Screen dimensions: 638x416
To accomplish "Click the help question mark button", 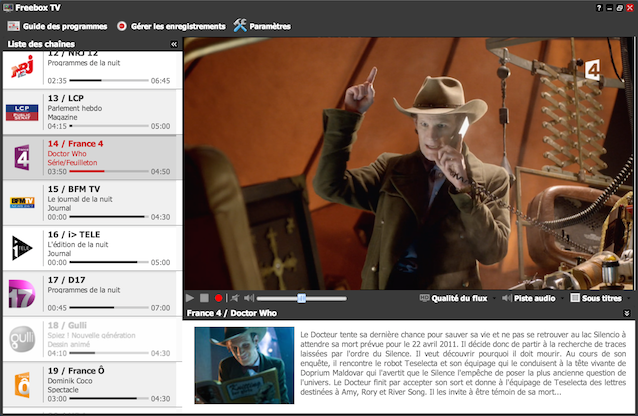I will tap(599, 8).
